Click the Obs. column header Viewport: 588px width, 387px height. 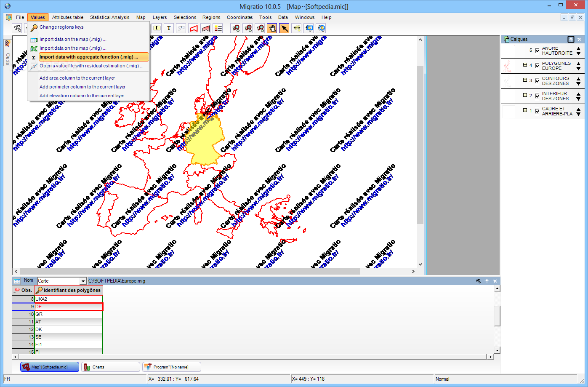[23, 290]
